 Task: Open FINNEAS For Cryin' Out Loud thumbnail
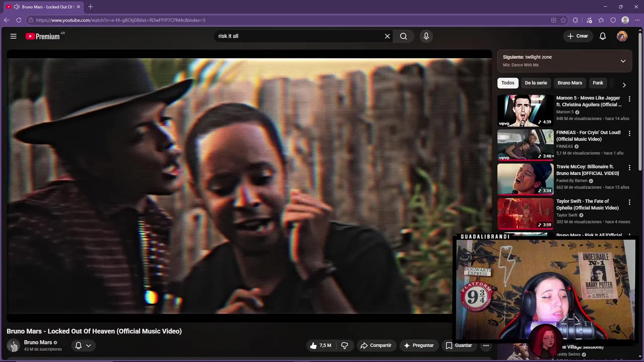coord(525,145)
